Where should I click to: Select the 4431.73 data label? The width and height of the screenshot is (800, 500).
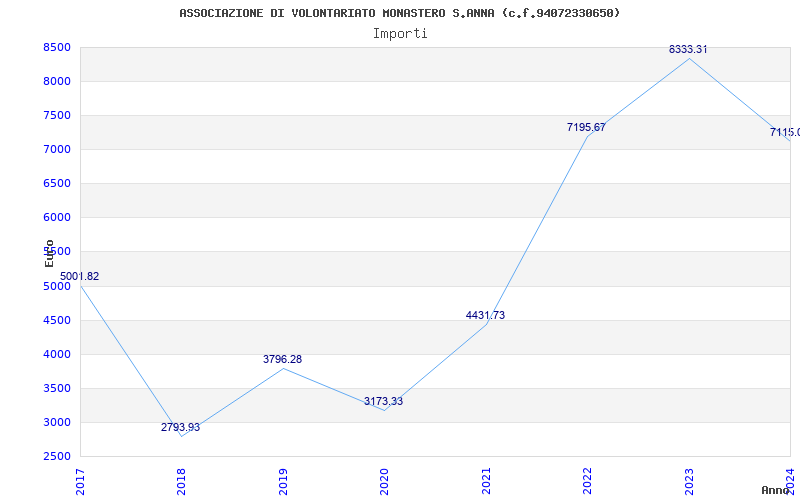tap(485, 315)
